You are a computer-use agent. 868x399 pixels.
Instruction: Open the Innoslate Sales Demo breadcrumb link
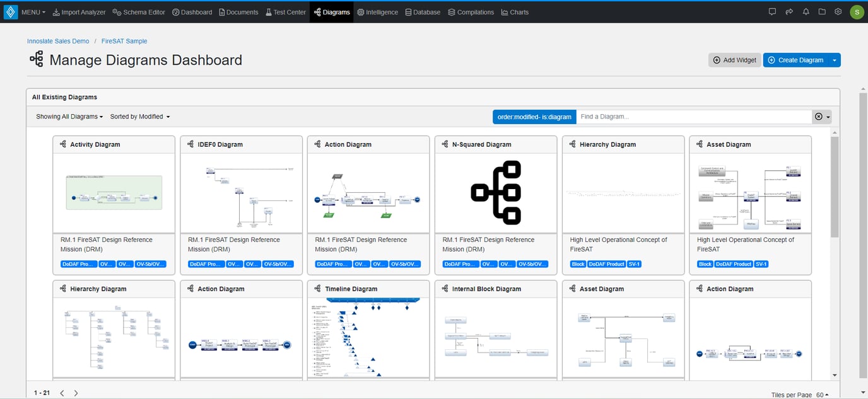(x=58, y=41)
